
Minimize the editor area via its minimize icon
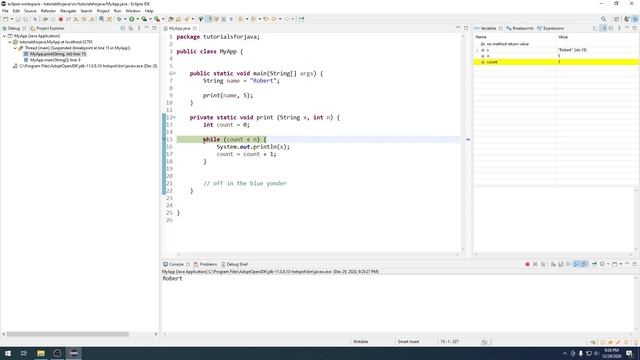coord(458,28)
